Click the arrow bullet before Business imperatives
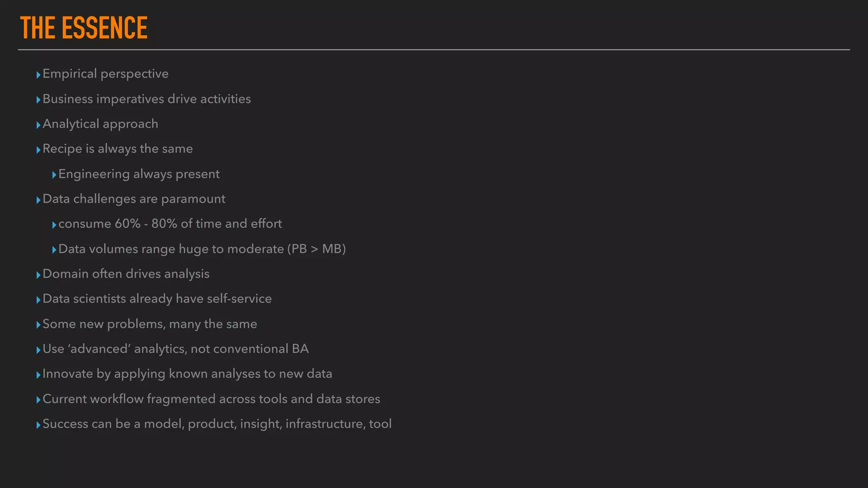 [39, 100]
